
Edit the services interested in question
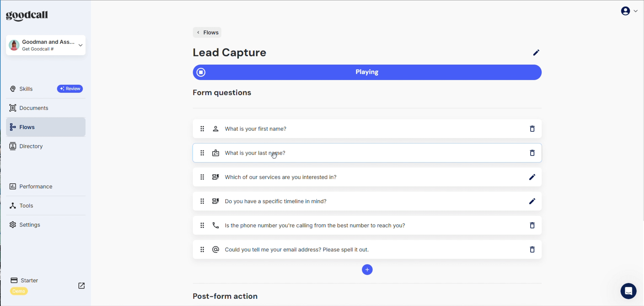pyautogui.click(x=532, y=177)
